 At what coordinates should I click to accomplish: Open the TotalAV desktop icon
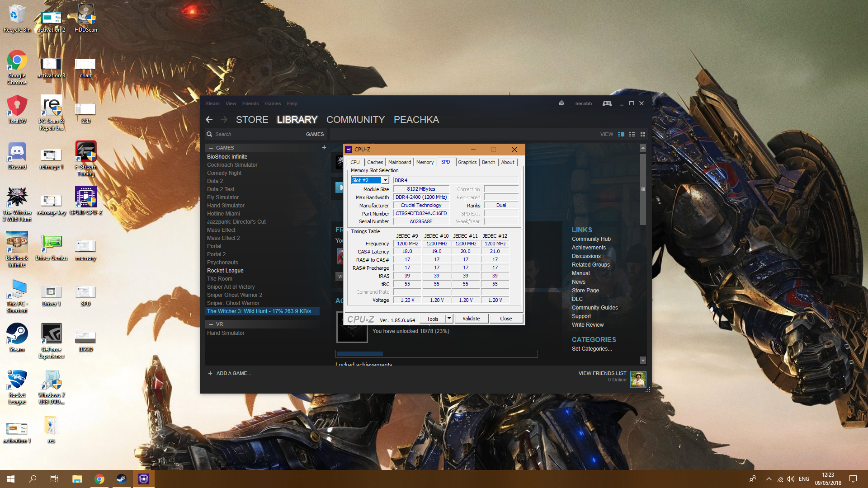point(17,109)
